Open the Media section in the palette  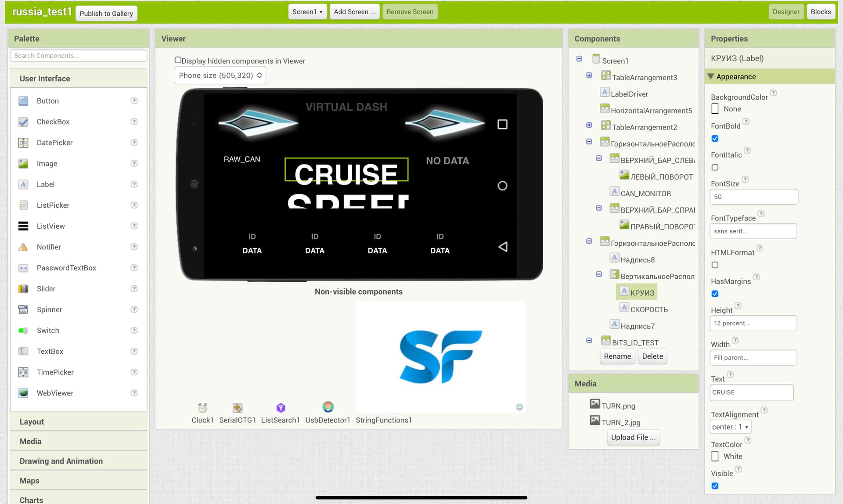pos(30,441)
